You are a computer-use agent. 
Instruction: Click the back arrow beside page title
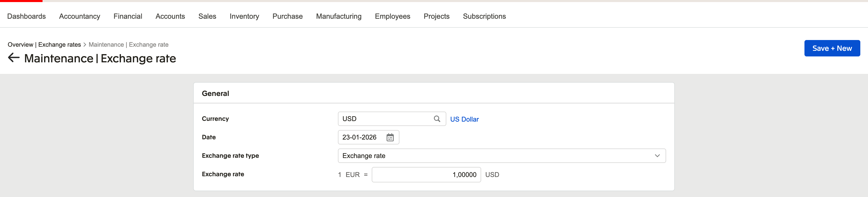[x=14, y=58]
